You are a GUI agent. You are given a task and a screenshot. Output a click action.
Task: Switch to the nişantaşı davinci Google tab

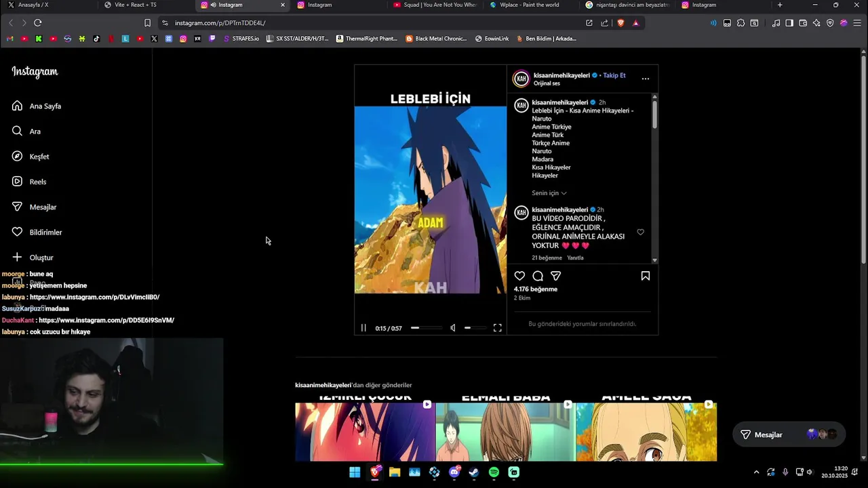628,5
